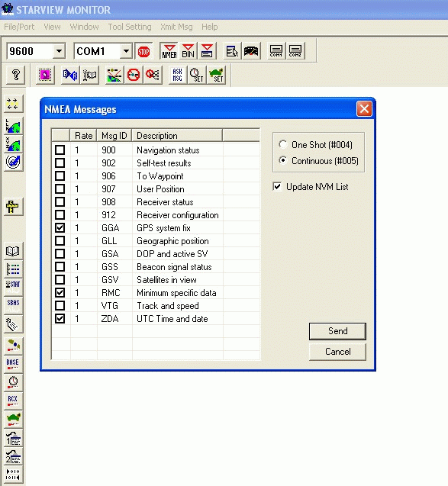Viewport: 448px width, 486px height.
Task: Select the One Shot (#004) radio button
Action: point(282,144)
